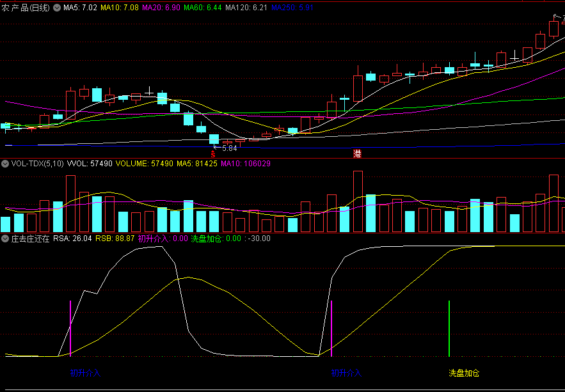Click the MA10: 7.08 label

119,8
